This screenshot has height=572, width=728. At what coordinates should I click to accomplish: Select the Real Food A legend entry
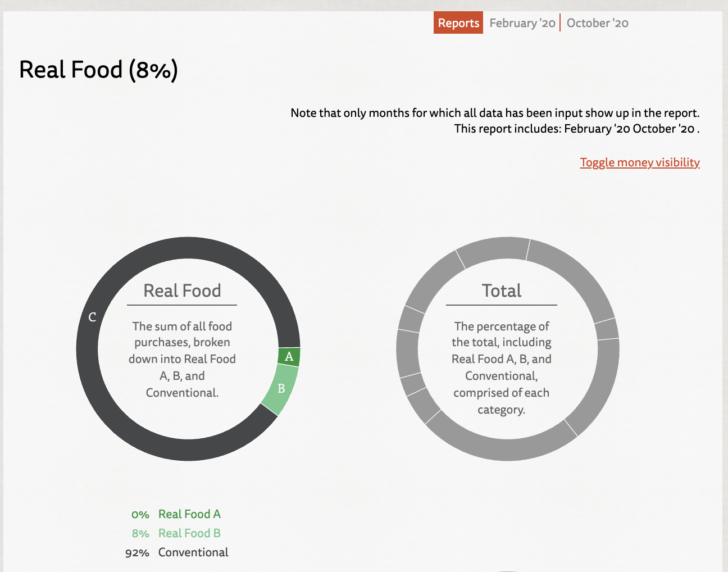pyautogui.click(x=189, y=514)
